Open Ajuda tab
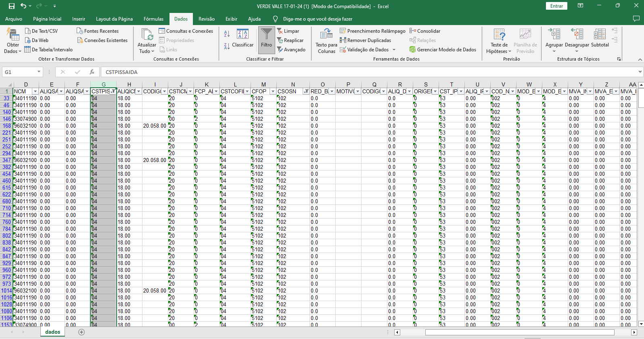Screen dimensions: 644x339 click(x=254, y=19)
